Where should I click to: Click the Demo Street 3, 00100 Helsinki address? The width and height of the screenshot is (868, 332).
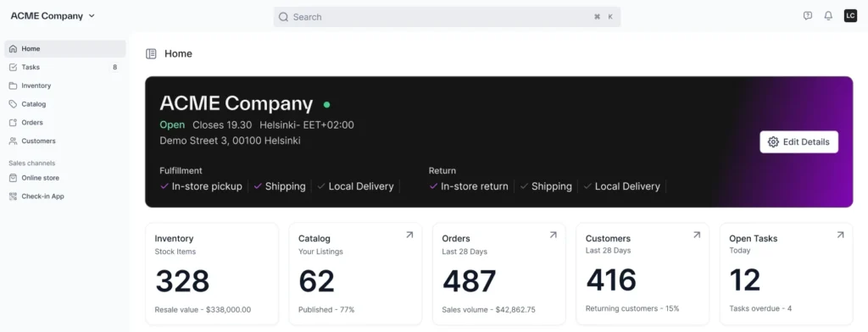230,141
